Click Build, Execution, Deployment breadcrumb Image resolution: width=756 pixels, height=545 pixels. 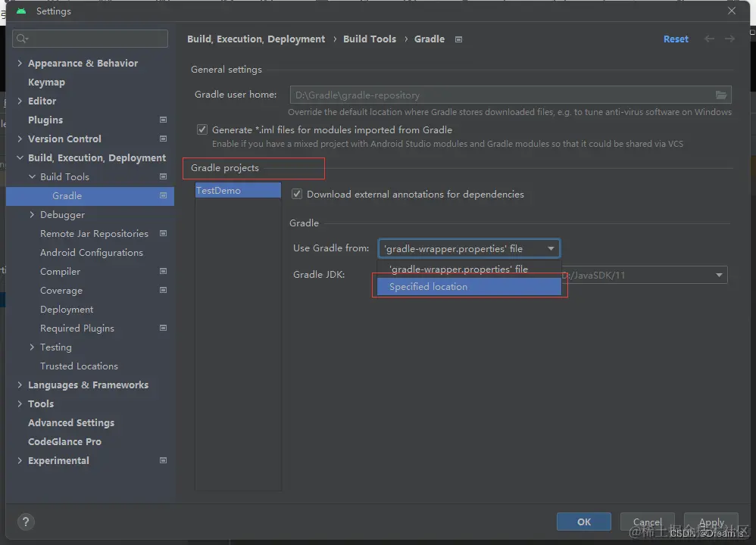pyautogui.click(x=256, y=39)
